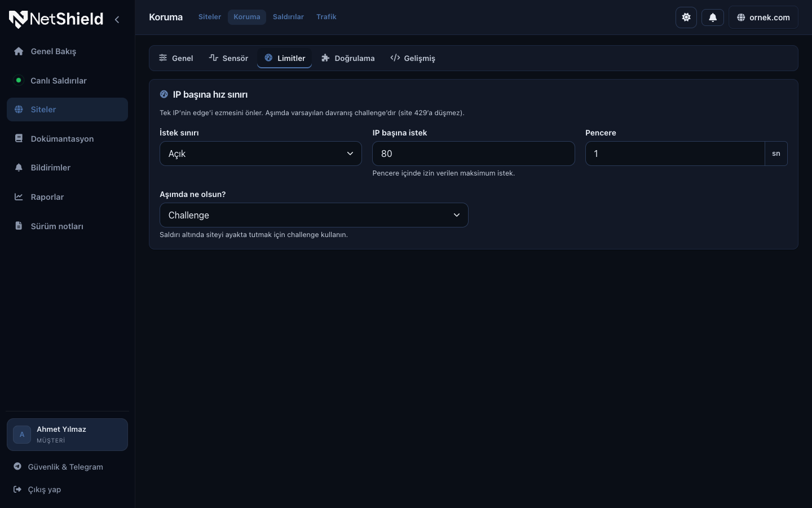The height and width of the screenshot is (508, 812).
Task: Click the pulse icon on the Sensör tab
Action: coord(213,58)
